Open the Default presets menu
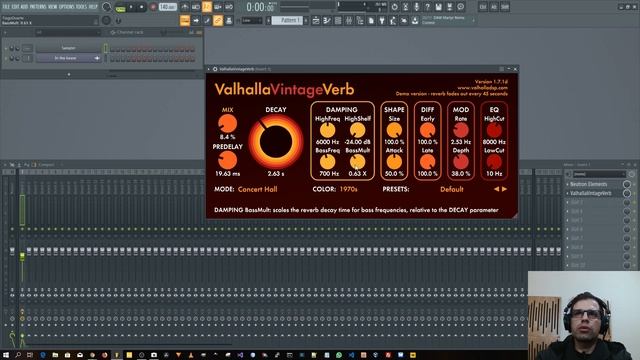The image size is (640, 360). point(451,189)
